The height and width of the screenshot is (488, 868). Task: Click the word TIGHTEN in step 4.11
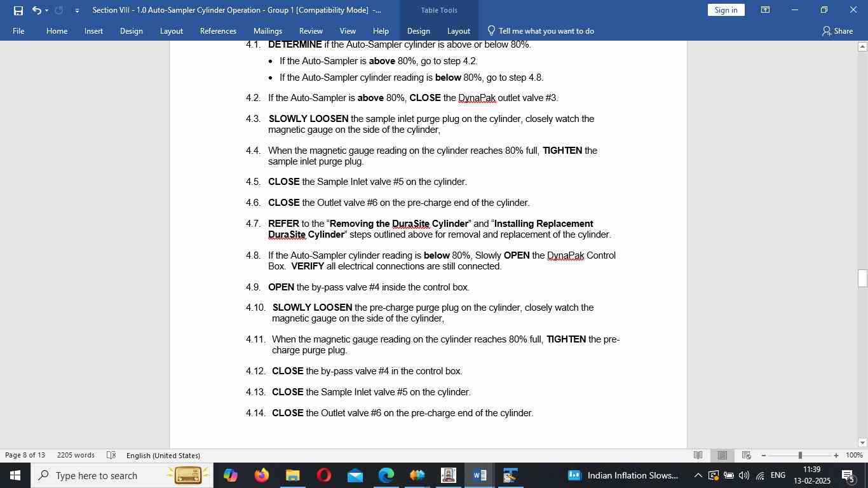pos(566,339)
